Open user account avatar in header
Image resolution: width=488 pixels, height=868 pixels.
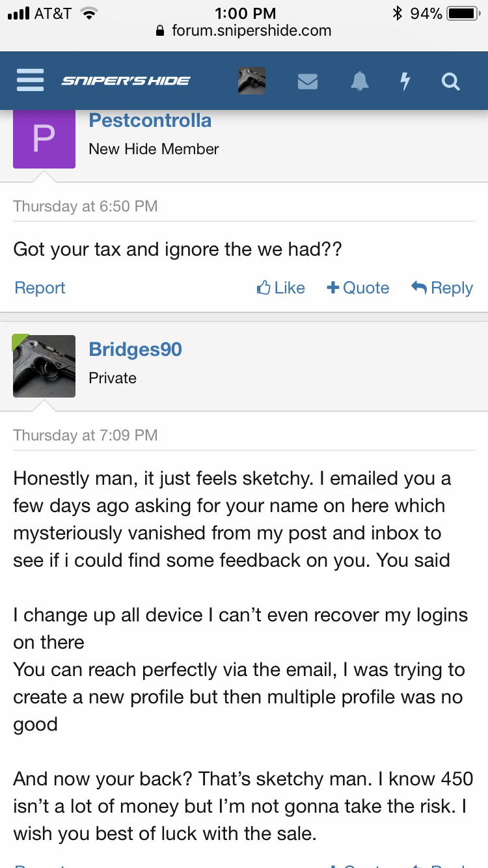[252, 81]
